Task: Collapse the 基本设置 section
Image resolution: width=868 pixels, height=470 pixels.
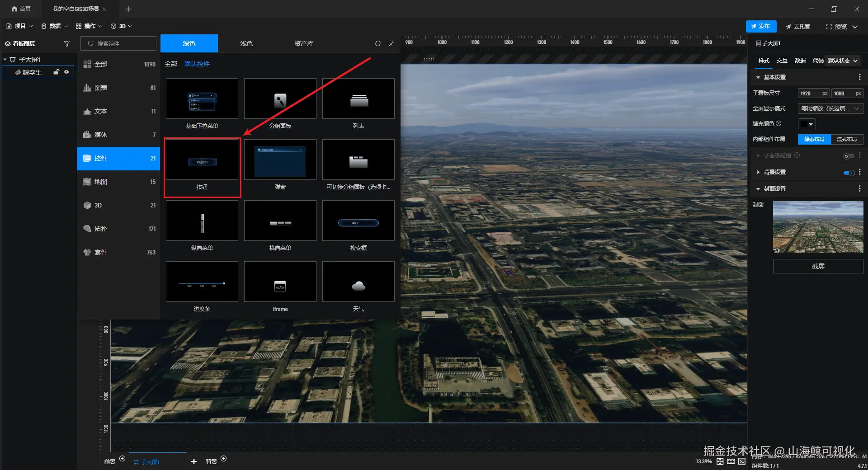Action: pyautogui.click(x=758, y=77)
